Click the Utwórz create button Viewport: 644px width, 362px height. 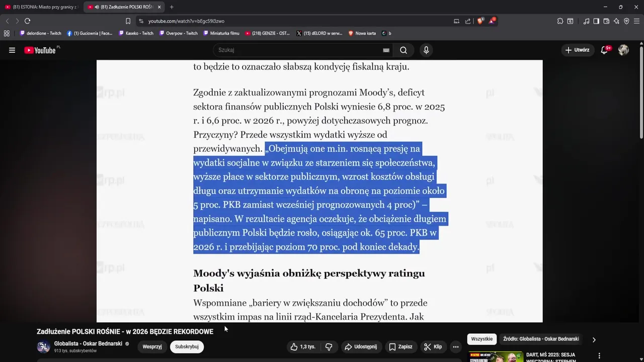tap(577, 50)
